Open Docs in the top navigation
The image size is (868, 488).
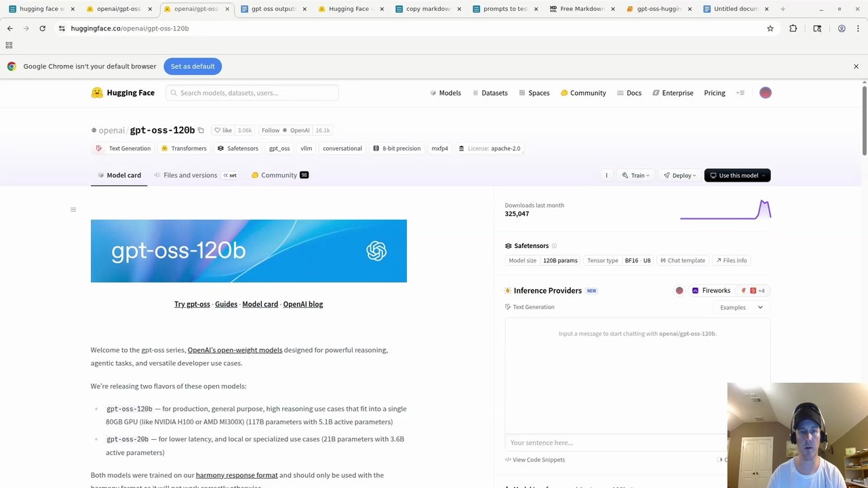[x=629, y=93]
